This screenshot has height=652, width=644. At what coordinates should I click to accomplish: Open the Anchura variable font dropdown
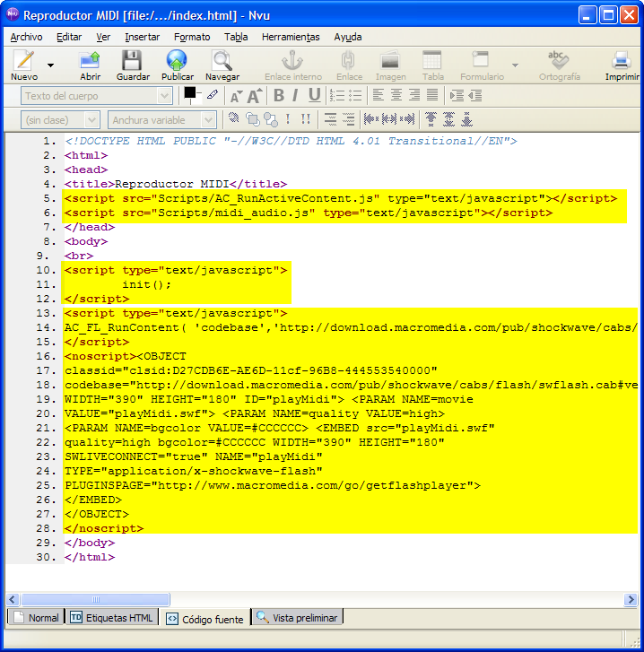[162, 119]
